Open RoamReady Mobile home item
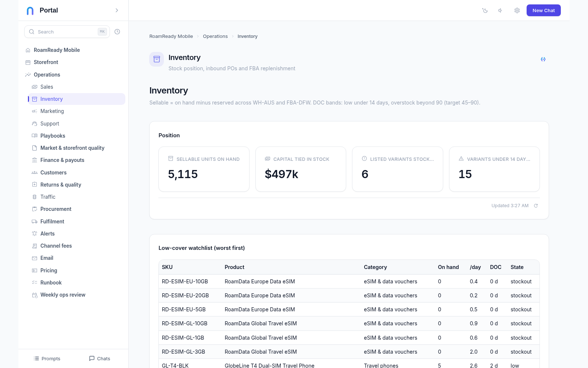This screenshot has height=368, width=588. coord(75,50)
